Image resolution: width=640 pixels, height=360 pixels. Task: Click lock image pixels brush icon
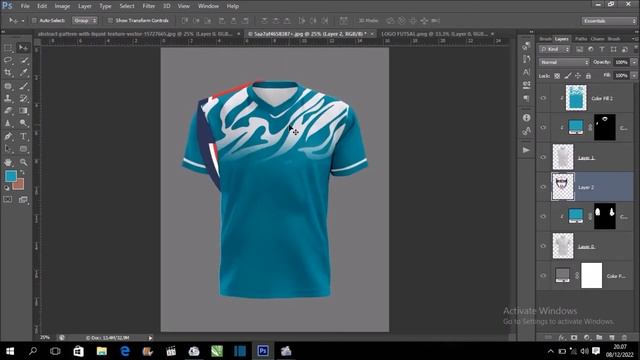[568, 76]
